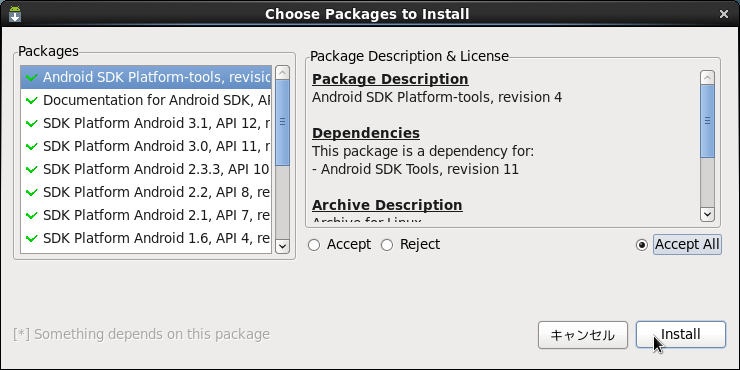Select SDK Platform Android 2.1, API 7 entry

[146, 215]
